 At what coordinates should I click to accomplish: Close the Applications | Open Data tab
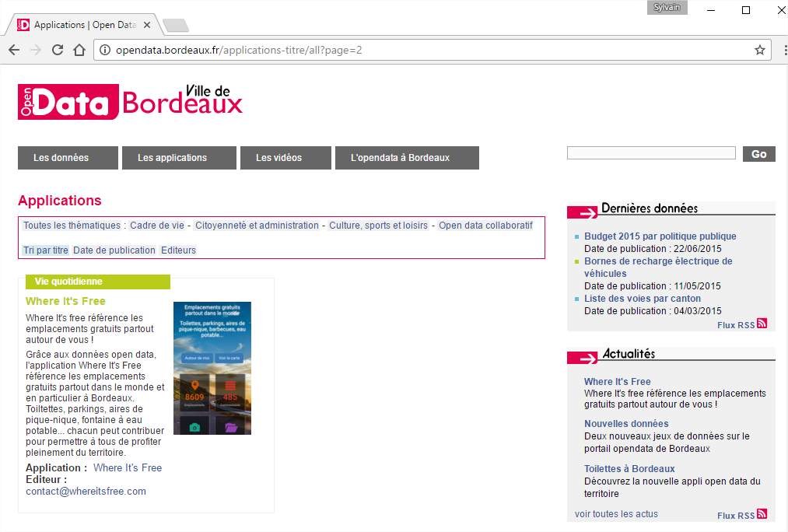pos(147,25)
